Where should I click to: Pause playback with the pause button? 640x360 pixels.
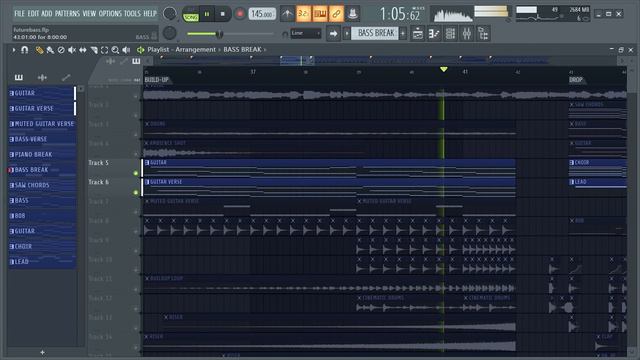[207, 14]
